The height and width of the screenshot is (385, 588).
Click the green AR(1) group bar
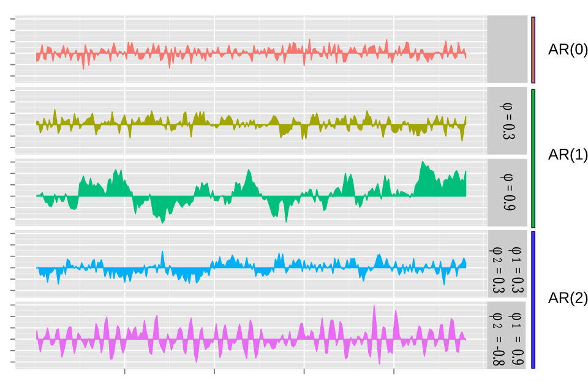tap(533, 158)
